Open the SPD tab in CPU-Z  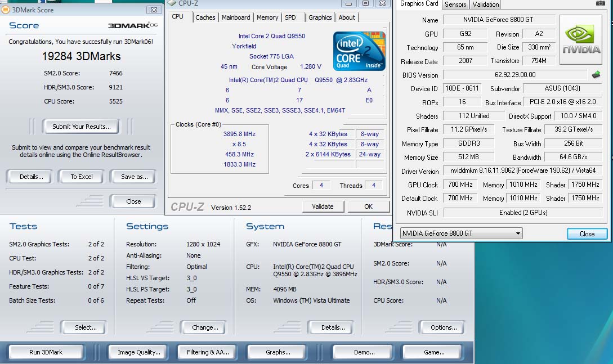click(x=290, y=17)
